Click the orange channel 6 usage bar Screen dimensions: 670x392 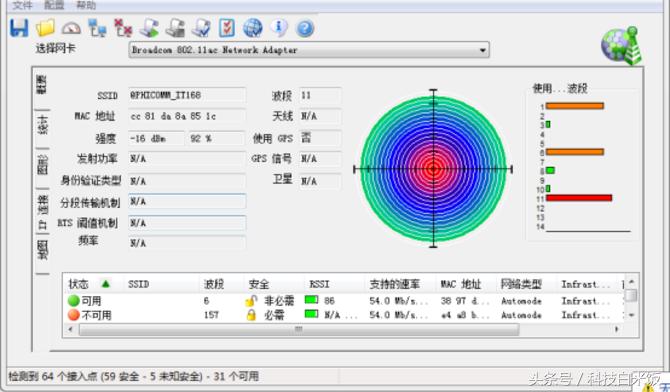575,152
